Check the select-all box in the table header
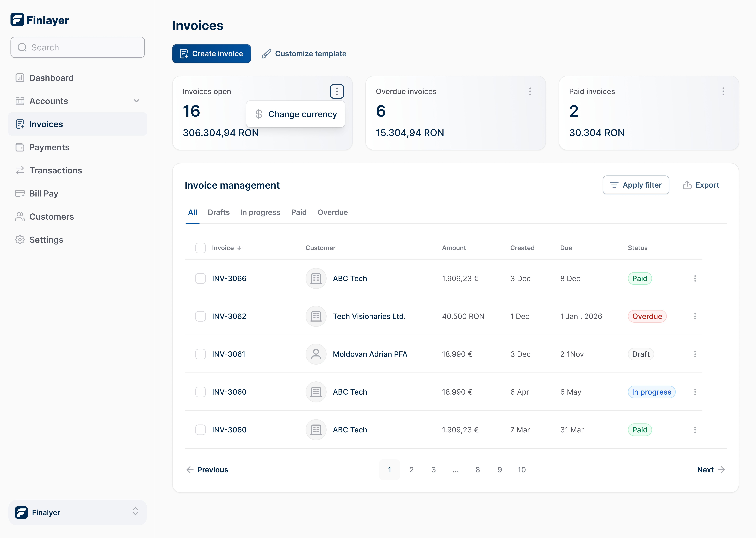This screenshot has height=538, width=756. click(x=201, y=248)
